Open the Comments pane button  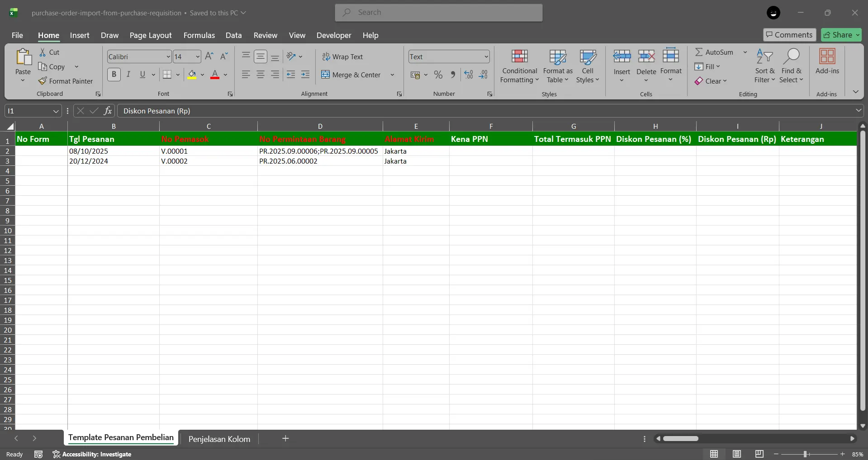[x=789, y=35]
